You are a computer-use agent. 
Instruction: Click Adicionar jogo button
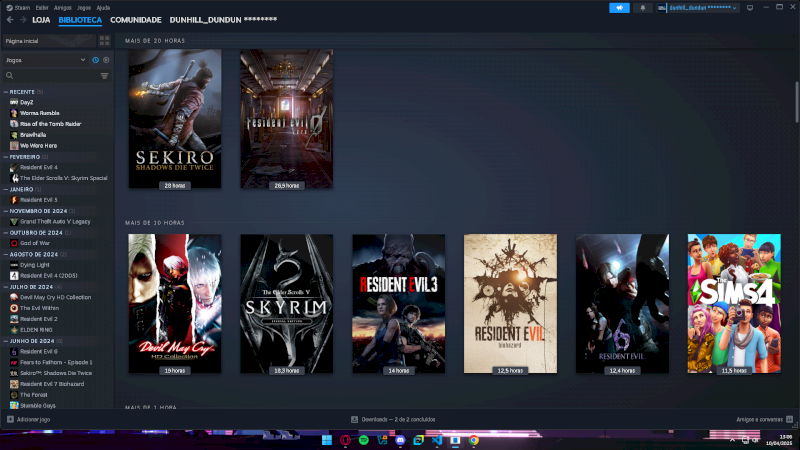point(29,419)
